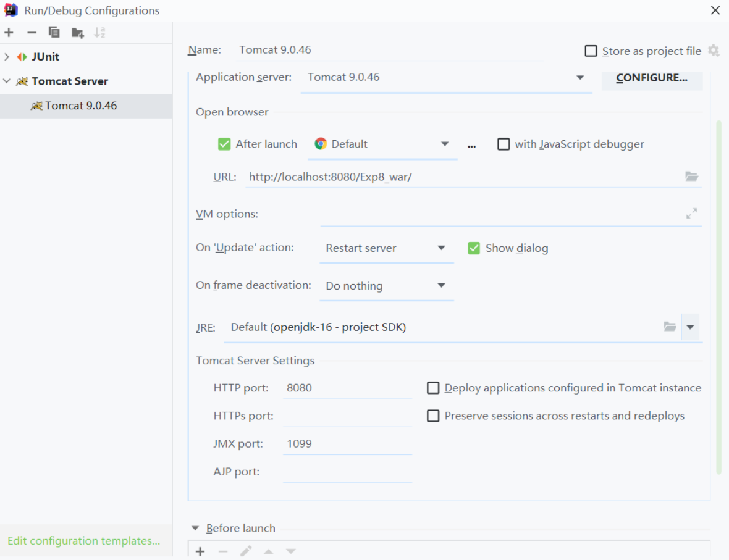Click the JMX port field
This screenshot has width=729, height=560.
(347, 444)
